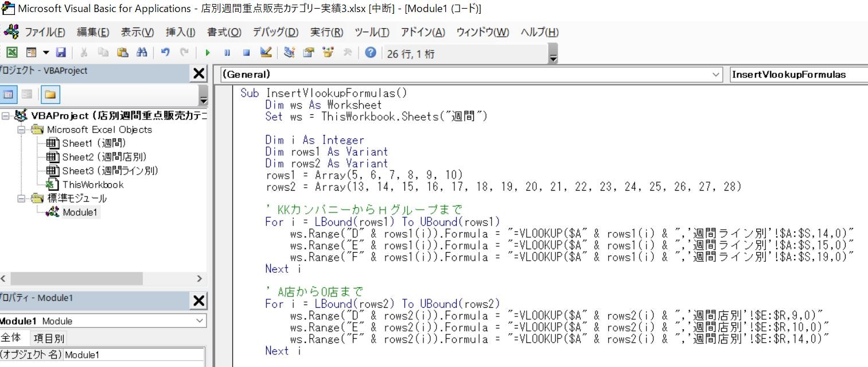Image resolution: width=868 pixels, height=367 pixels.
Task: Select the 標準モジュール folder label
Action: [77, 198]
